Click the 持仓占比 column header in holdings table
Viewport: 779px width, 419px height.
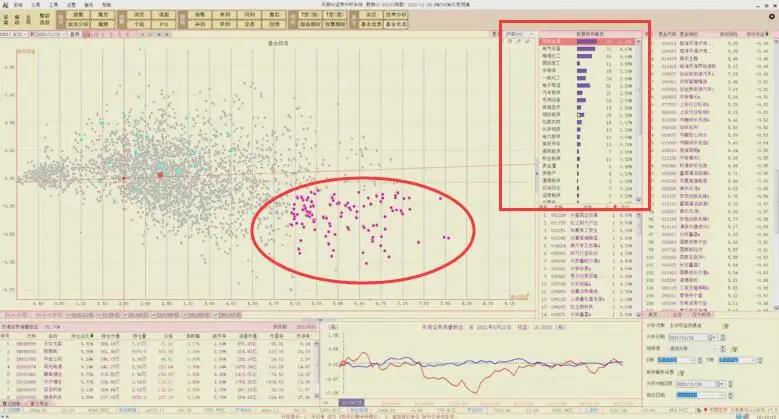click(82, 336)
